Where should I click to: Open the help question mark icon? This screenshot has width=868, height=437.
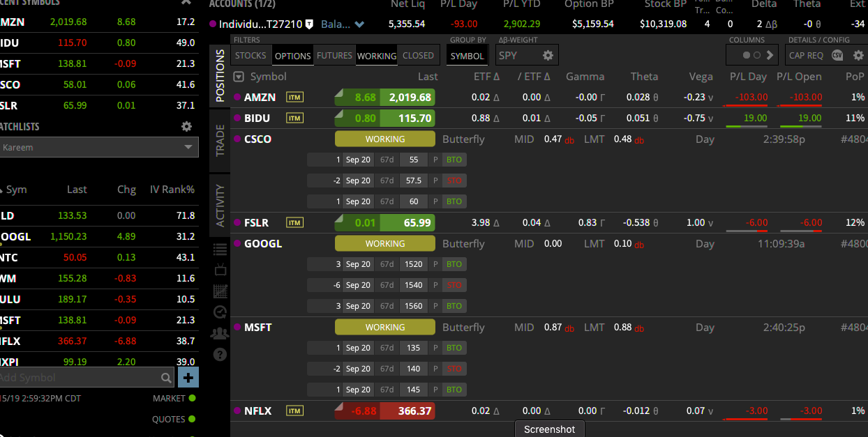tap(220, 354)
